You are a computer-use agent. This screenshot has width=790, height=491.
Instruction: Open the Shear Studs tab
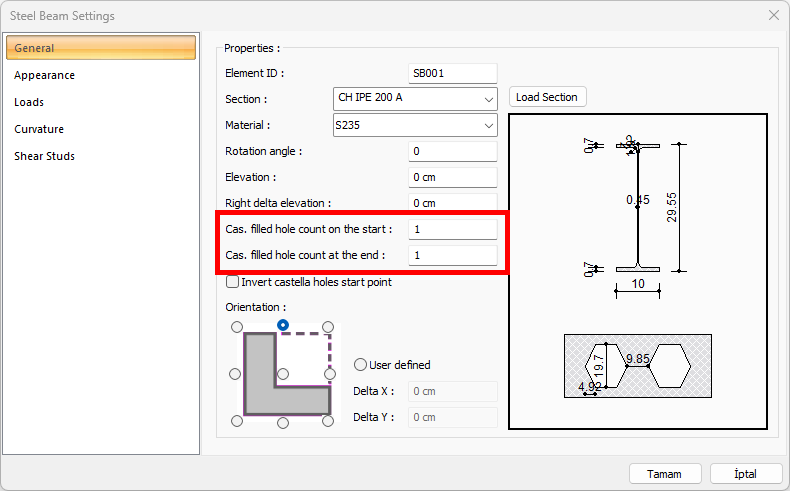[x=45, y=156]
